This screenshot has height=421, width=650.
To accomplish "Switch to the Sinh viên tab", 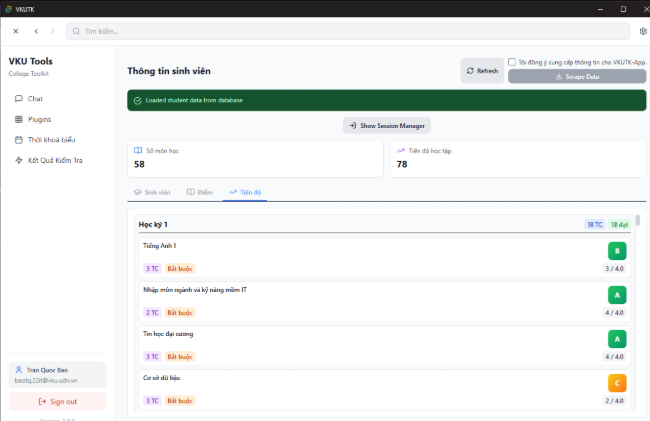I will point(152,192).
